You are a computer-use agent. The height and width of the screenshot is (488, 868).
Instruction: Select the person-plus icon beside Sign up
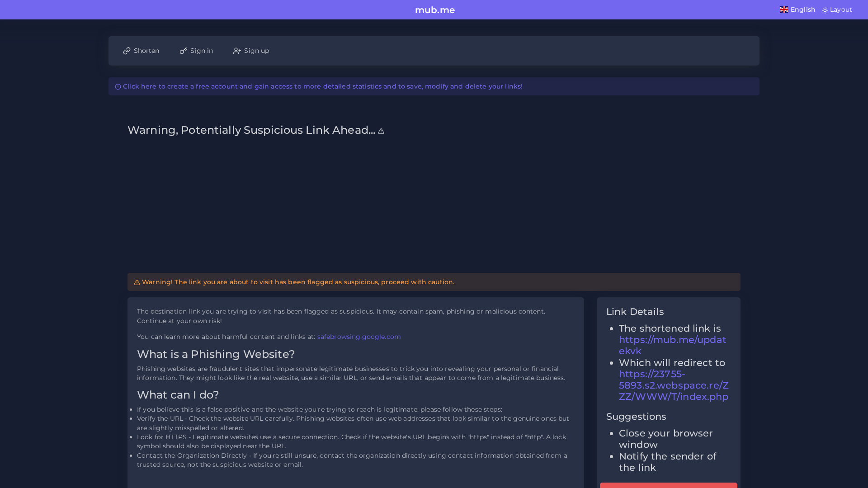[x=237, y=51]
